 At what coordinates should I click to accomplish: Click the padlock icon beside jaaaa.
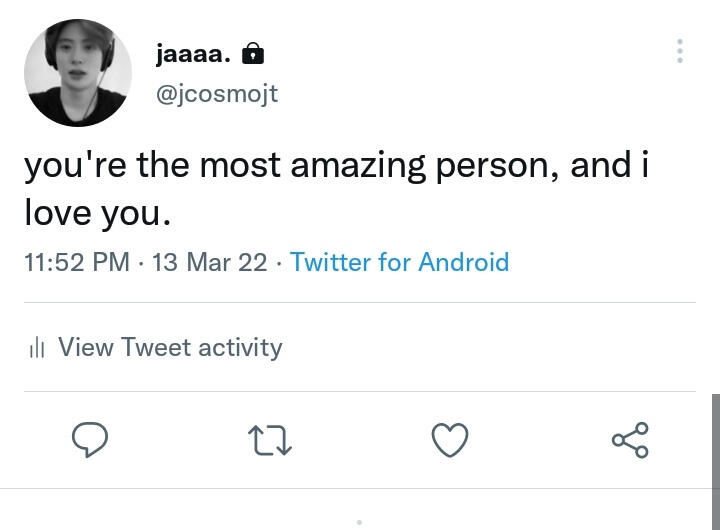253,53
